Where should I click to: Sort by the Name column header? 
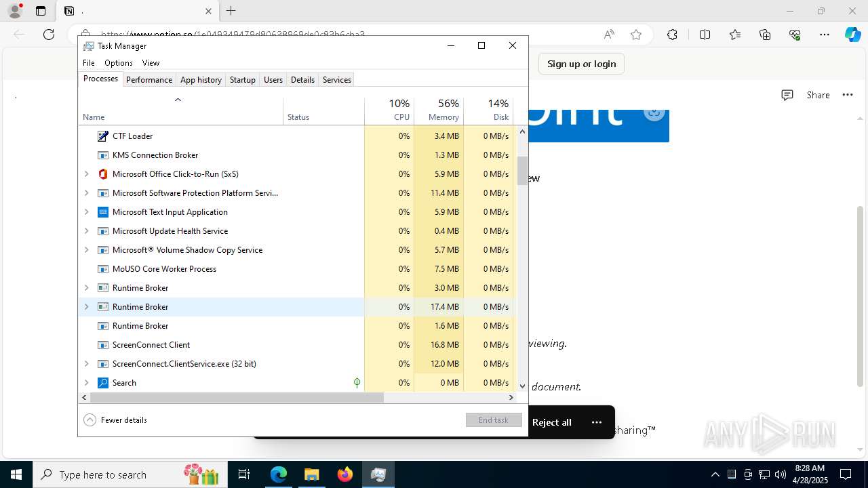[181, 110]
